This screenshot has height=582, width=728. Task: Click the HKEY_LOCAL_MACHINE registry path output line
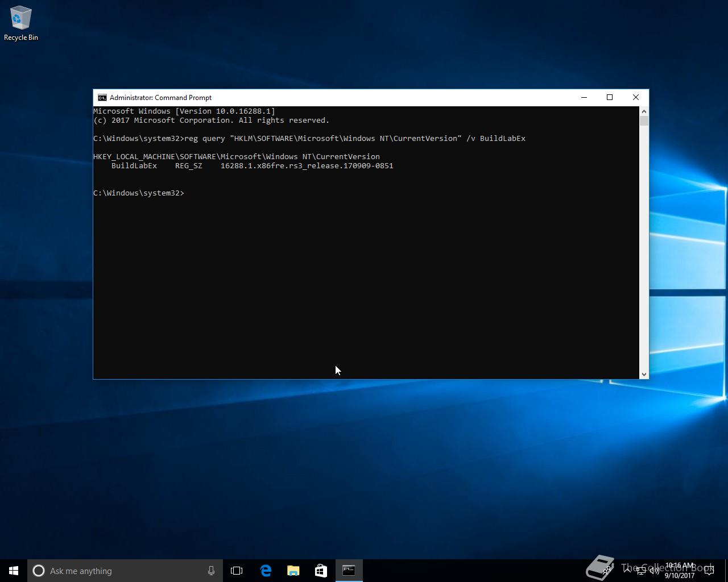[x=237, y=157]
